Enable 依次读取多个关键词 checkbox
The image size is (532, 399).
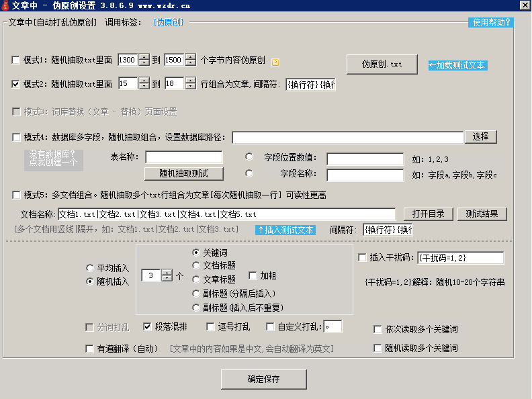[x=378, y=329]
